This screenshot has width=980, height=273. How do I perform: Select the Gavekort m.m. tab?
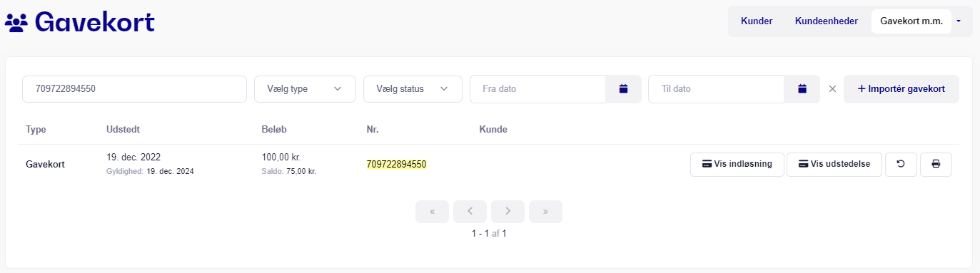(x=911, y=21)
